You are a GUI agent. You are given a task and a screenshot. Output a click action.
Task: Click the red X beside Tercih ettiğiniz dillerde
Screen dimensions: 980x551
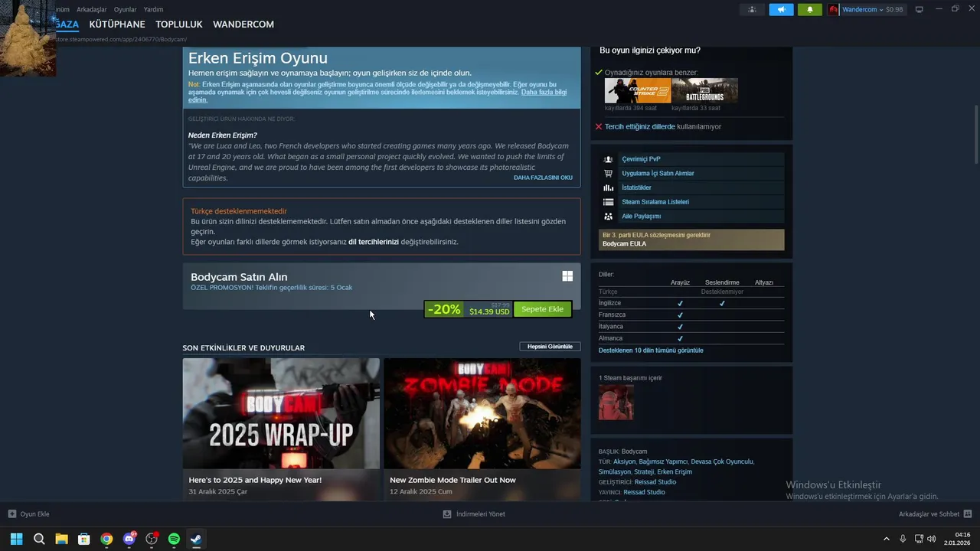[x=599, y=126]
